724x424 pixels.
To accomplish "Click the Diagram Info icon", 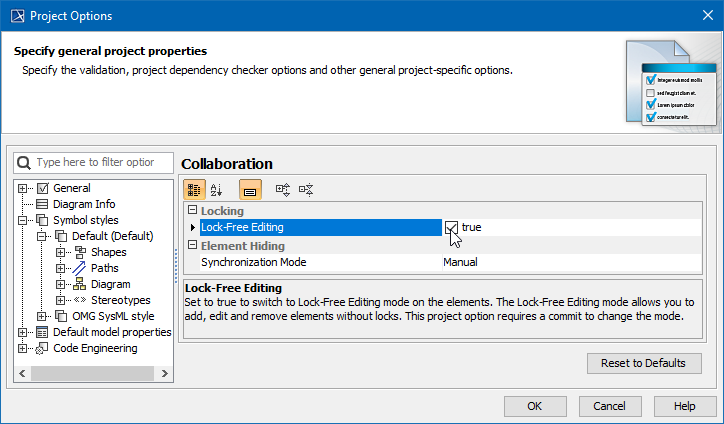I will 43,204.
